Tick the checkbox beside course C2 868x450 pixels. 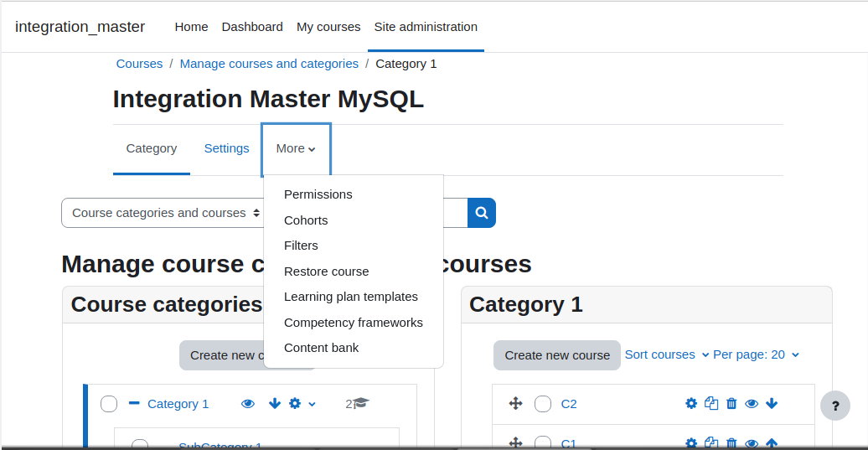[x=543, y=404]
